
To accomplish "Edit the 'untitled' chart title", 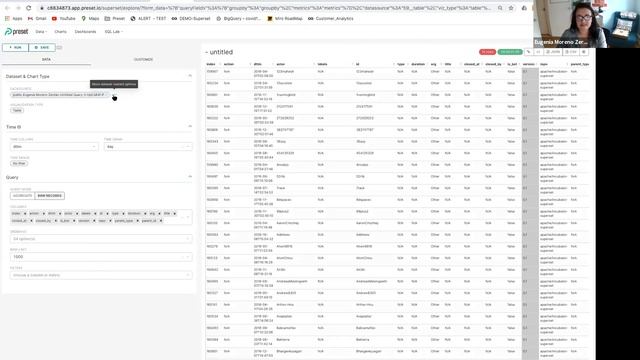I will pos(221,52).
